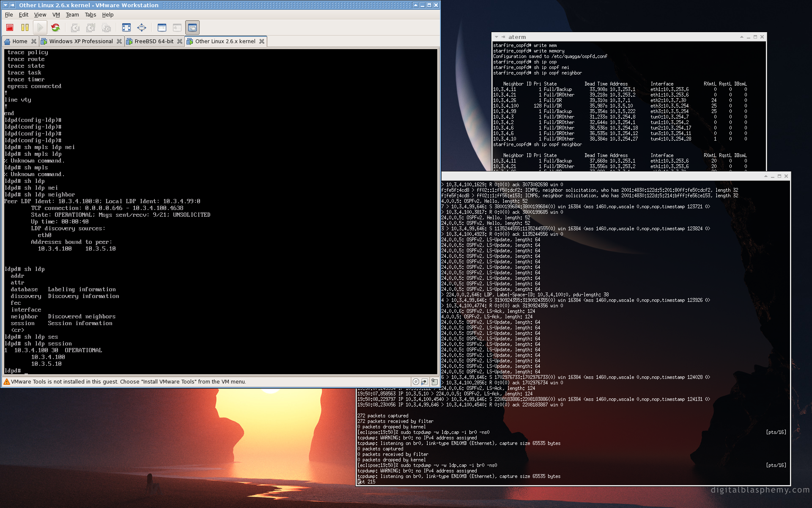Click the 'Dead Time' column header in aterm

tap(596, 84)
